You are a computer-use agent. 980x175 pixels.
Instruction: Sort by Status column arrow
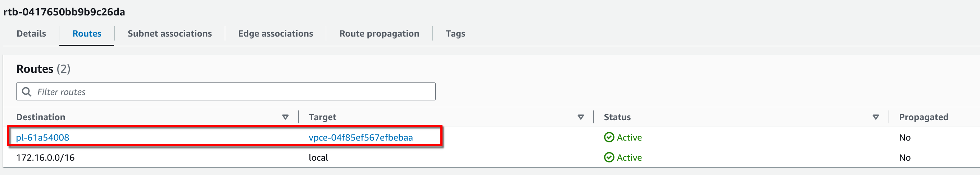coord(876,117)
